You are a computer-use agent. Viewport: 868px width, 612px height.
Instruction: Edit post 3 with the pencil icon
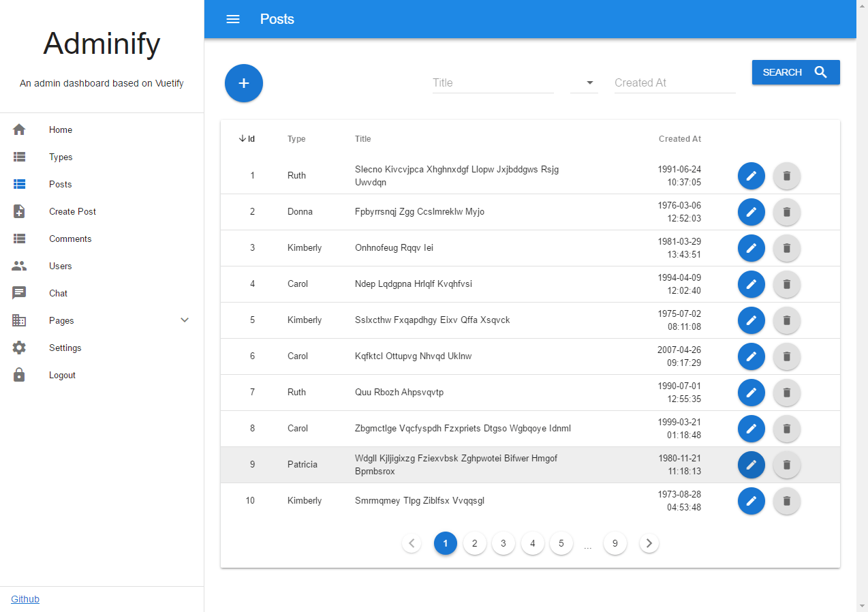751,248
